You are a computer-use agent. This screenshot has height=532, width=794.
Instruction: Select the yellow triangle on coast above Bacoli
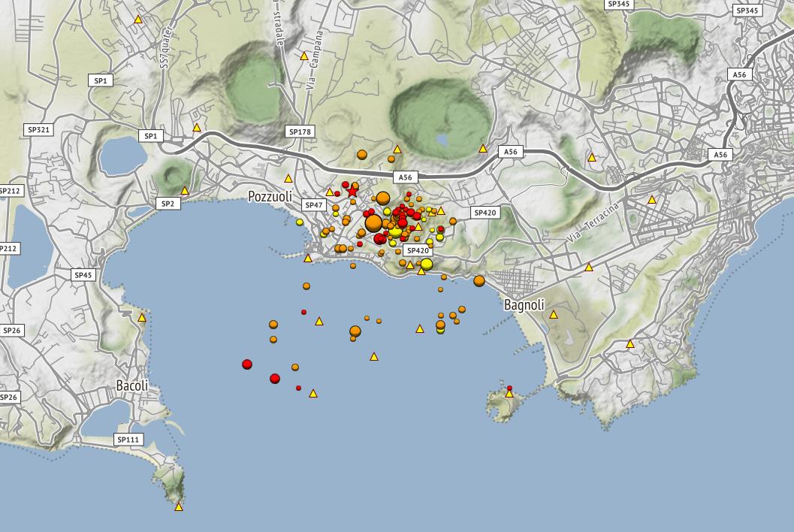click(x=142, y=318)
